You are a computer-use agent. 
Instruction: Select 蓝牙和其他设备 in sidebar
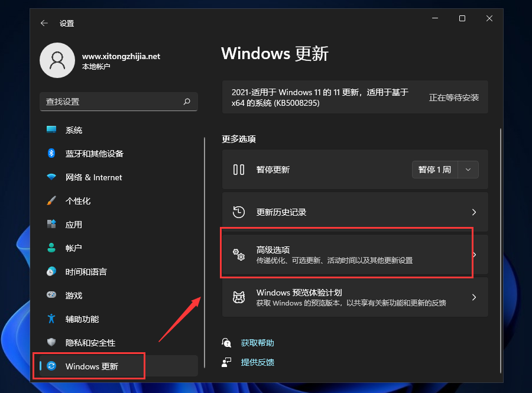pos(89,154)
